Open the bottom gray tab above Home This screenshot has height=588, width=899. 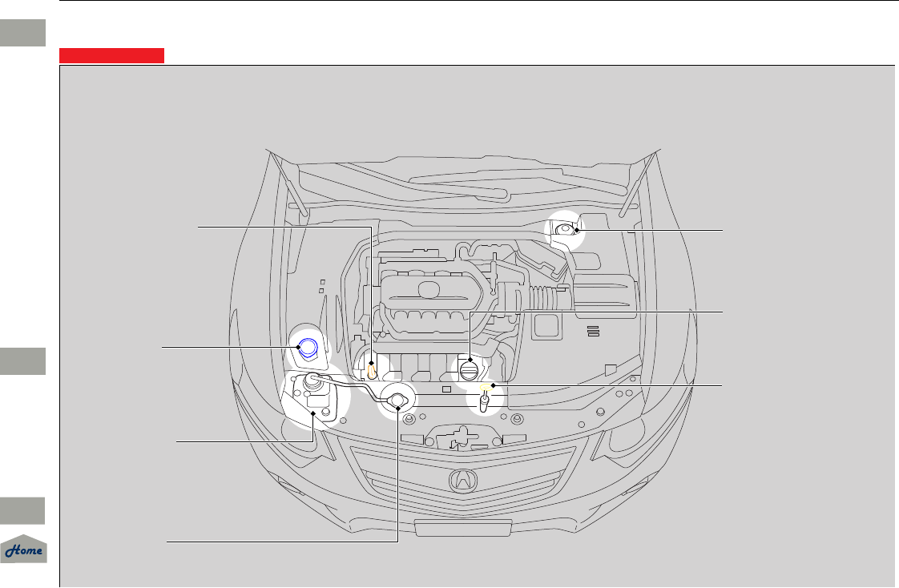pos(22,510)
